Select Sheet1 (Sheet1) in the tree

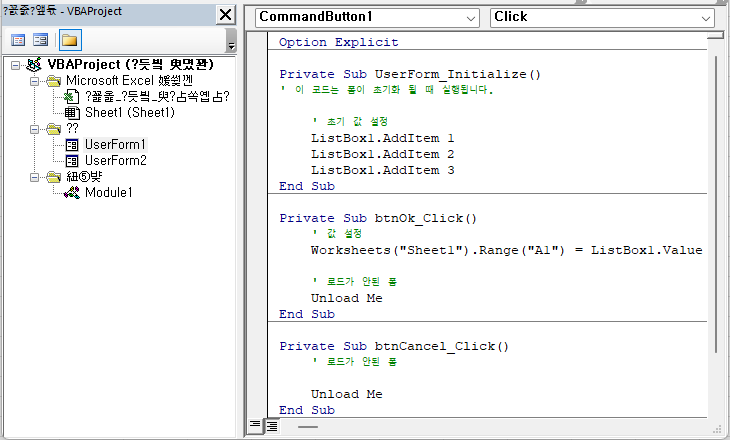pos(130,113)
